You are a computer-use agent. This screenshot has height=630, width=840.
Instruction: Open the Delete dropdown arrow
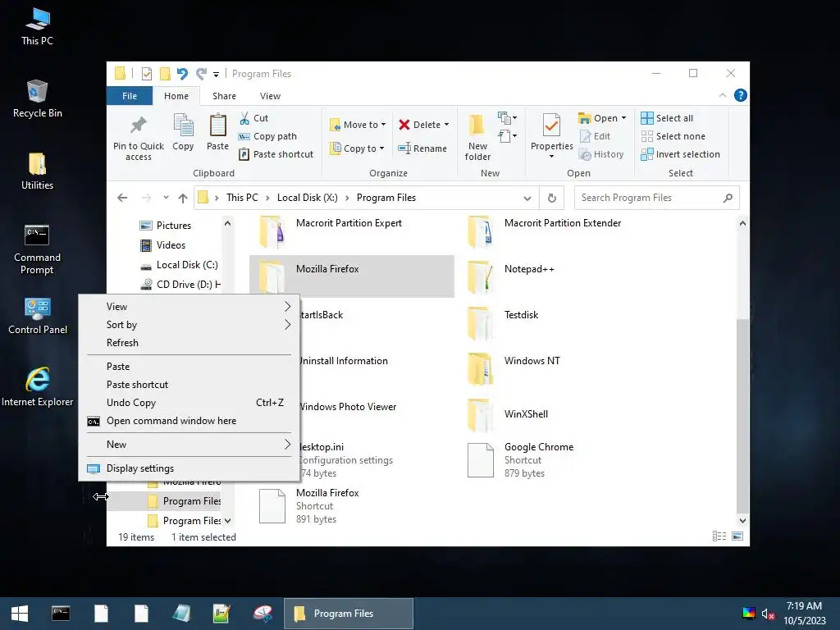[x=446, y=125]
